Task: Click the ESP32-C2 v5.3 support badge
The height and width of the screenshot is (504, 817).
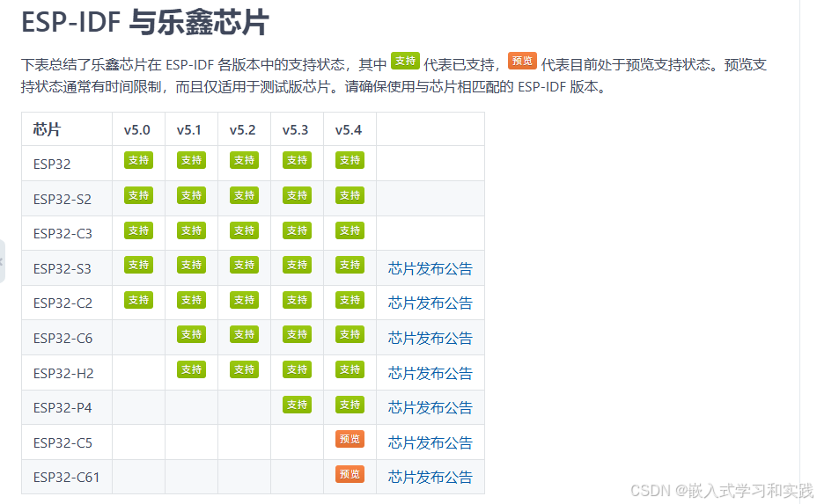Action: click(x=297, y=301)
